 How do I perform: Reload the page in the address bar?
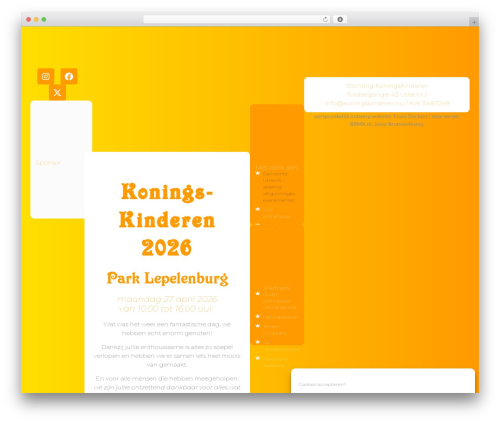tap(325, 19)
